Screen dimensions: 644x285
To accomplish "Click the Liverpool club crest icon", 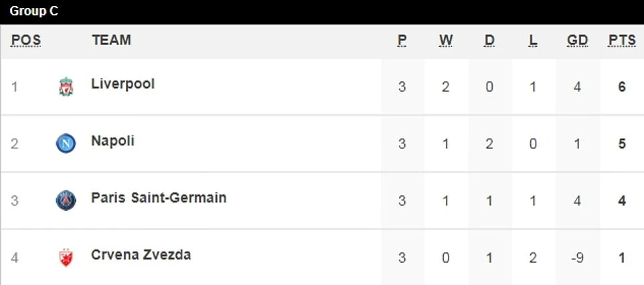I will [x=66, y=87].
